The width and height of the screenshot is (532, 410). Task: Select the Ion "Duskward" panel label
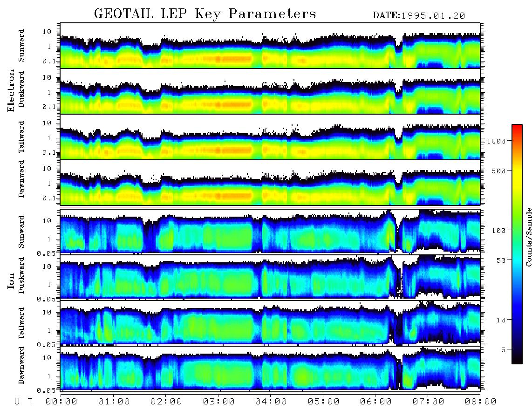[x=21, y=276]
